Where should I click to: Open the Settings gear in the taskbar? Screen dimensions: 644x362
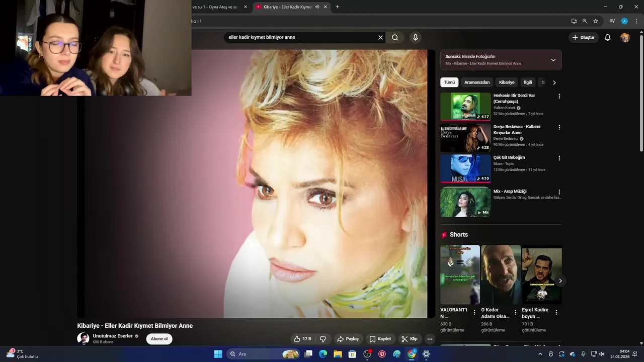tap(426, 354)
